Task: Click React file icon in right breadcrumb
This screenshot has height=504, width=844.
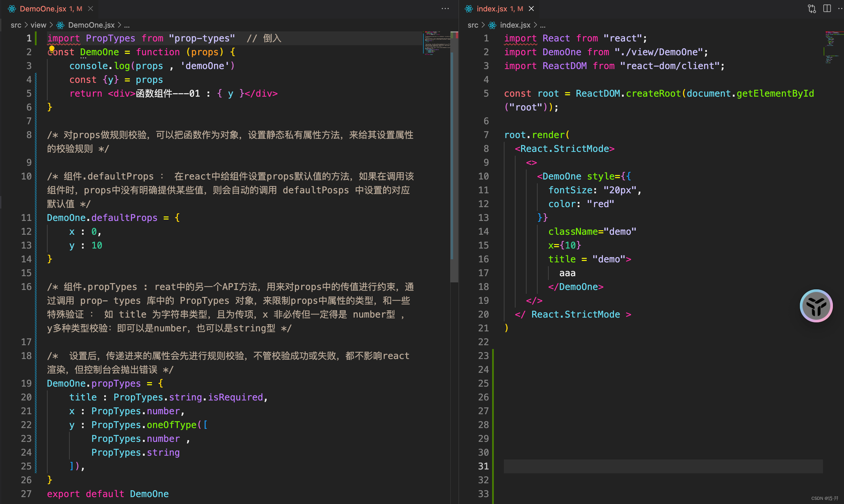Action: pyautogui.click(x=492, y=25)
